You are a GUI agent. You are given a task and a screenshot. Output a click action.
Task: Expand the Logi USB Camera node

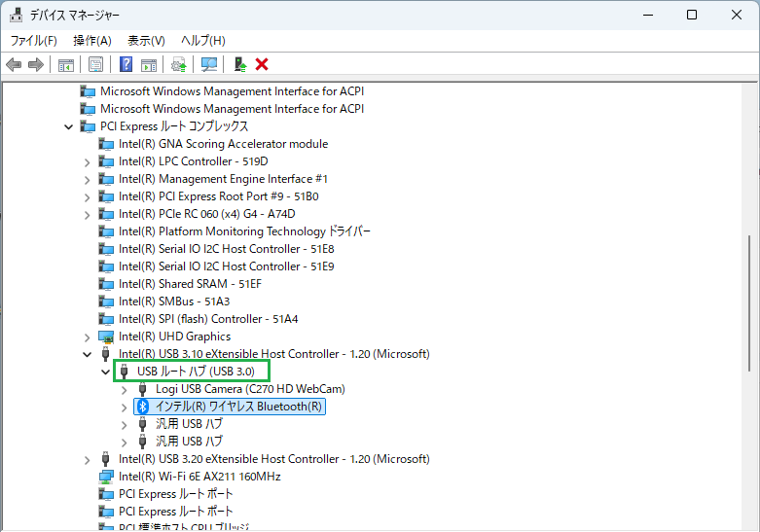(125, 390)
